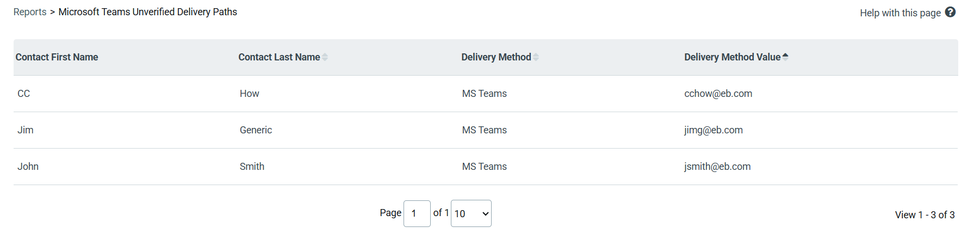Screen dimensions: 980x233
Task: Open Help with this page link
Action: (x=900, y=13)
